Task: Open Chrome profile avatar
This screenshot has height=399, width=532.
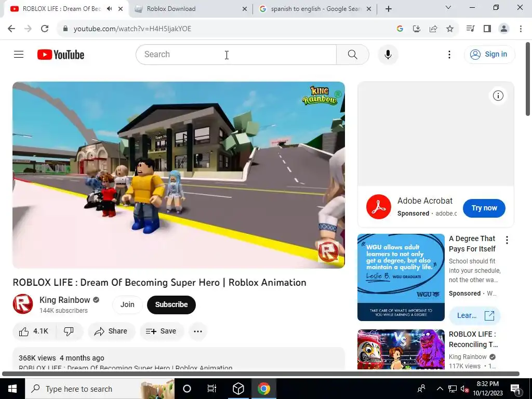Action: click(504, 29)
